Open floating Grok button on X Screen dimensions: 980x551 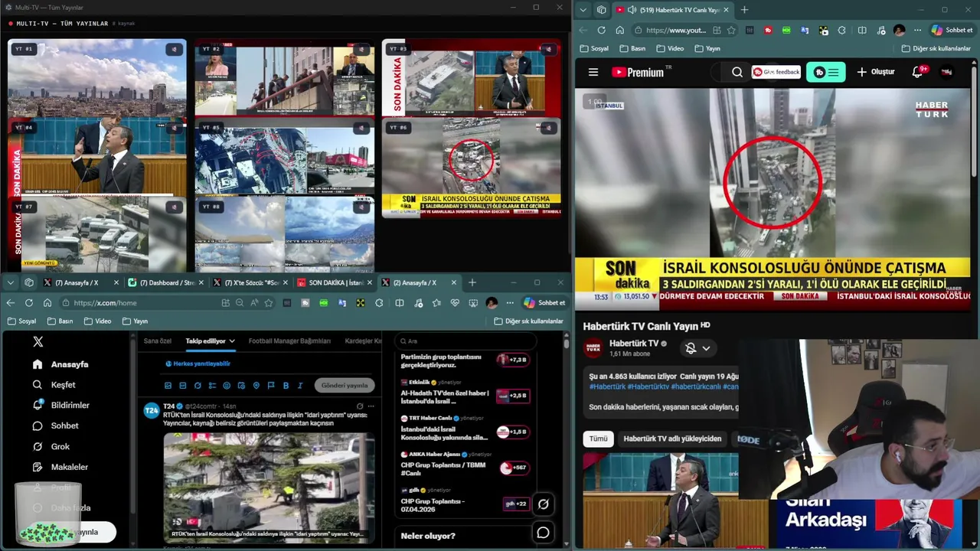point(543,504)
